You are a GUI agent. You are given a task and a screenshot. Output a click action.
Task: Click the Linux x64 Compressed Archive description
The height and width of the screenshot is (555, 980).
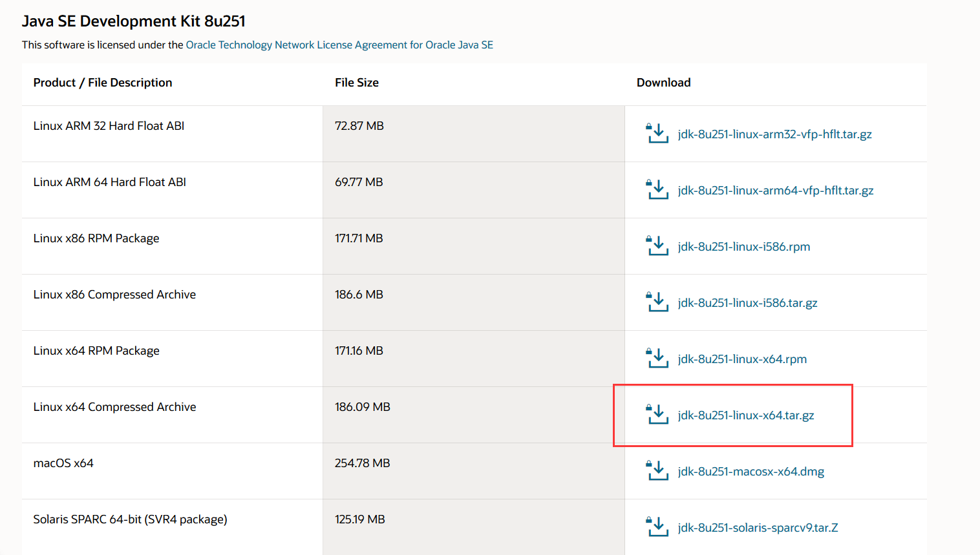tap(114, 407)
